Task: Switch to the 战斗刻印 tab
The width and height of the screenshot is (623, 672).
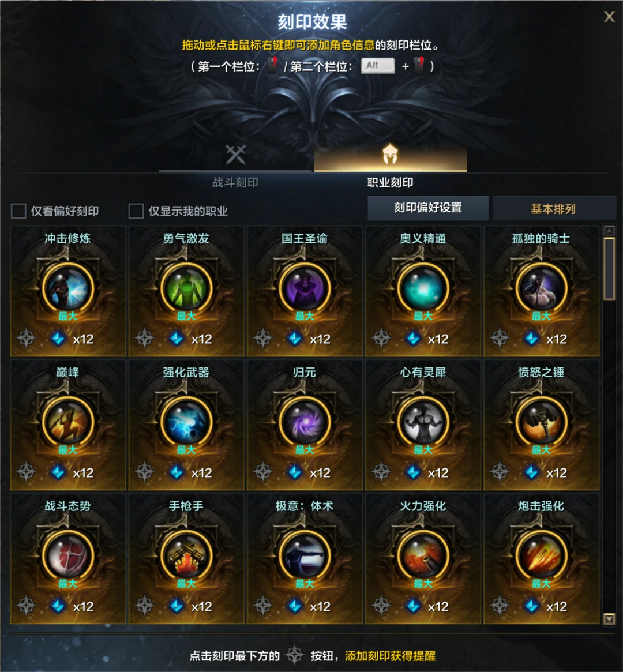Action: coord(235,165)
